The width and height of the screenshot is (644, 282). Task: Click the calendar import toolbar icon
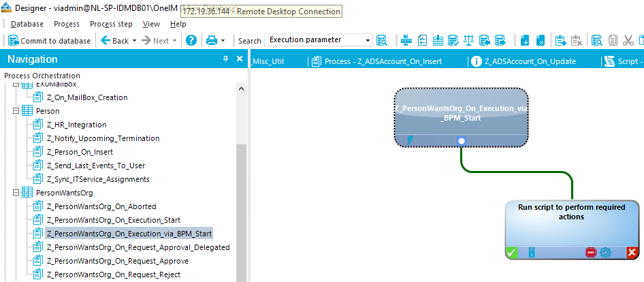click(x=438, y=40)
